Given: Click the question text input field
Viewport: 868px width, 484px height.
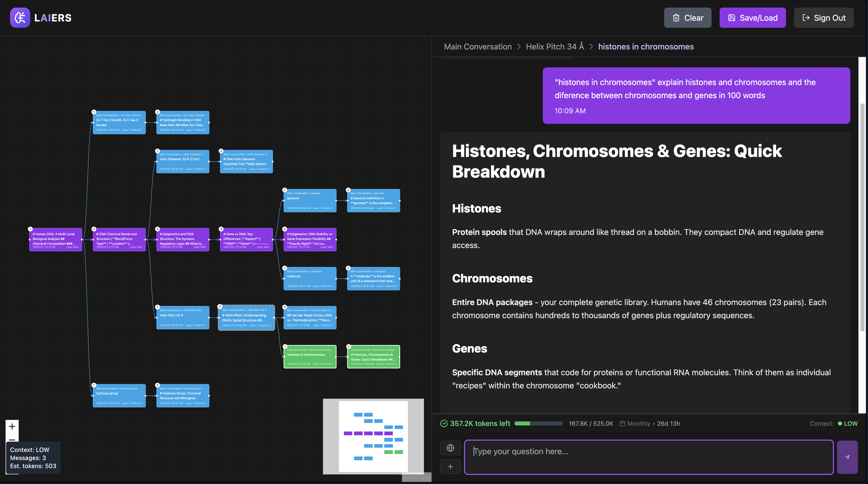Looking at the screenshot, I should point(648,457).
